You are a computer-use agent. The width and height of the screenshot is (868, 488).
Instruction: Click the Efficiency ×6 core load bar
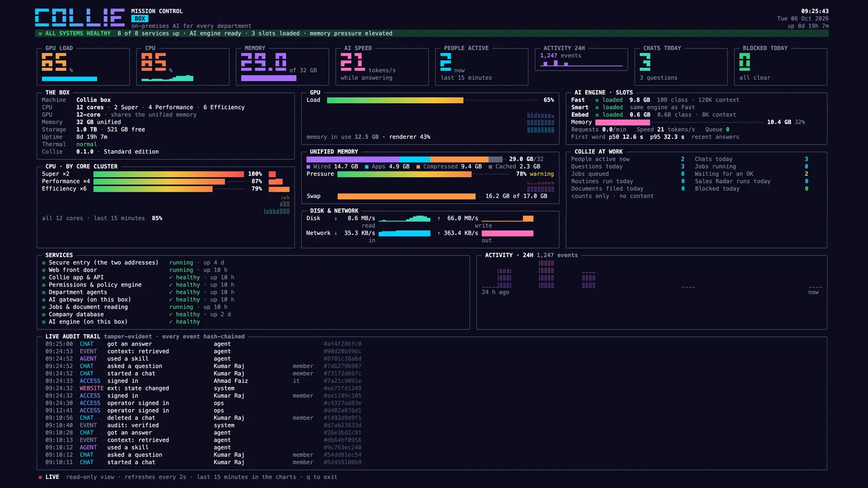tap(153, 189)
